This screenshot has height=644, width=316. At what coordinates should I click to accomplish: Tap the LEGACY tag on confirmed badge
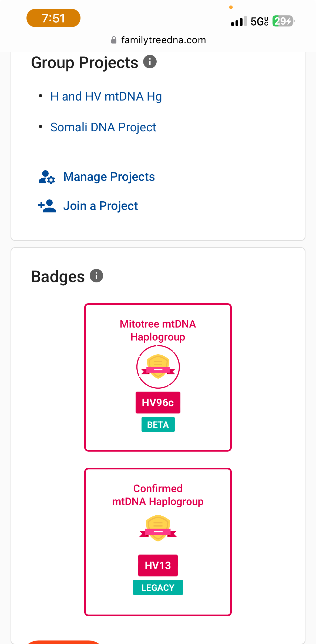158,588
